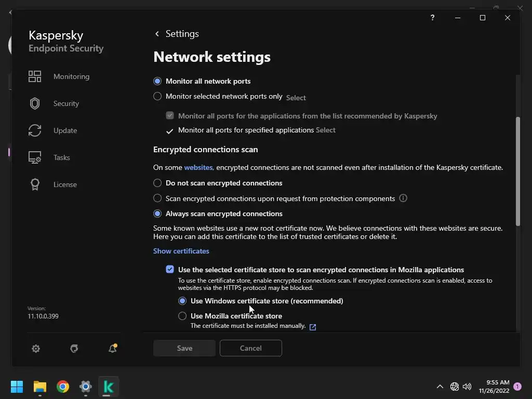
Task: Uncheck the Mozilla applications certificate store checkbox
Action: (x=170, y=270)
